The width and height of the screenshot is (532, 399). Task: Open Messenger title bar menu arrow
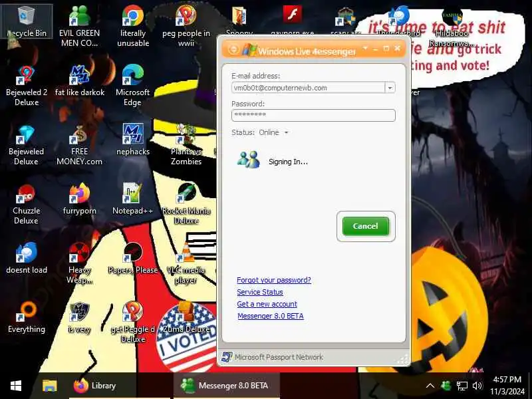(365, 48)
